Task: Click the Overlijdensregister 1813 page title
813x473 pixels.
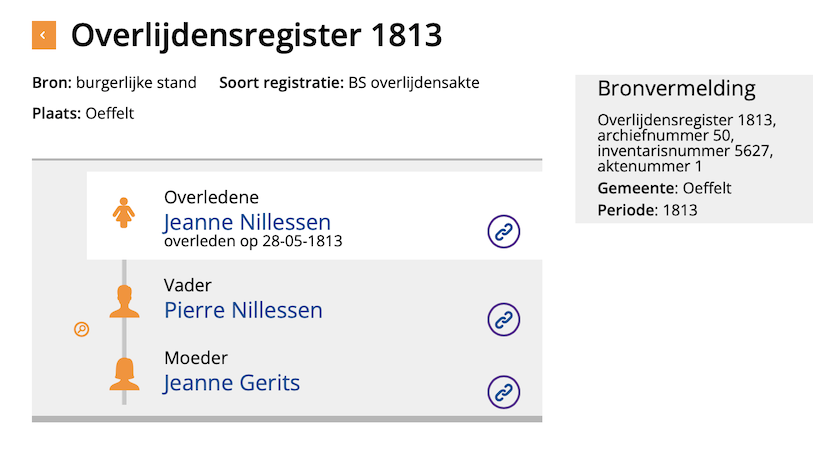Action: click(x=256, y=36)
